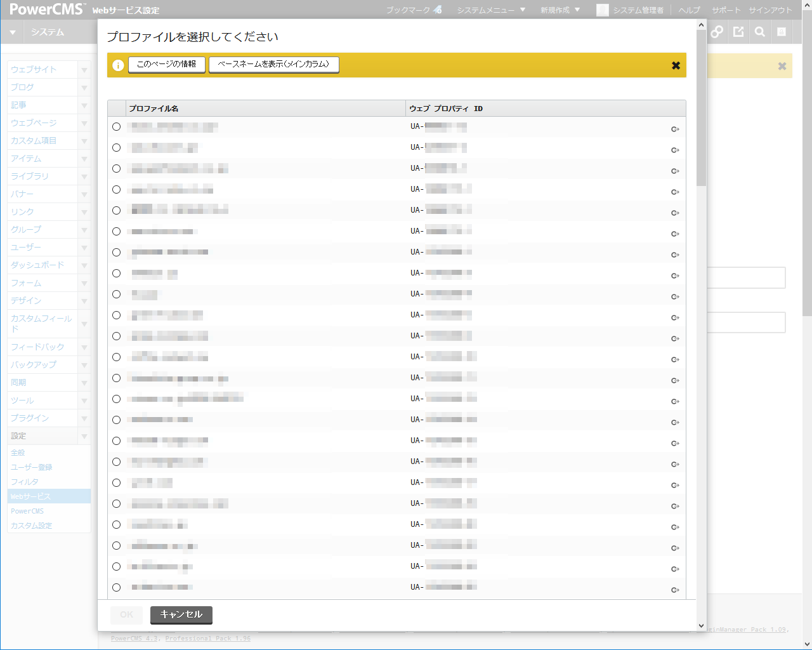The image size is (812, 650).
Task: Open デザイン sidebar menu
Action: coord(26,300)
